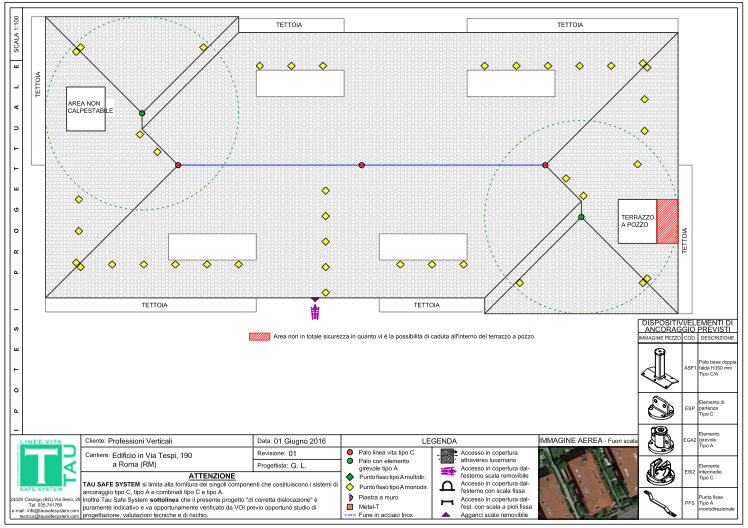Viewport: 748px width, 528px height.
Task: Click the 'LEGENDA' heading
Action: point(439,441)
